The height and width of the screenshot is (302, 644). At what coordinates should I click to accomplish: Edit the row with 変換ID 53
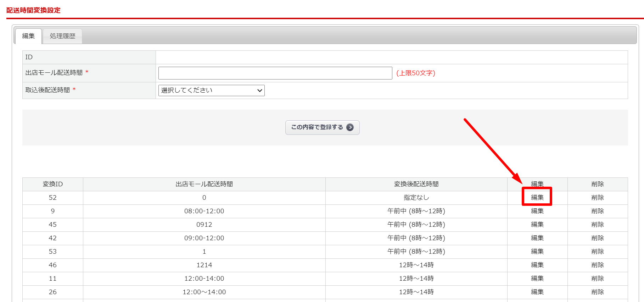[537, 252]
